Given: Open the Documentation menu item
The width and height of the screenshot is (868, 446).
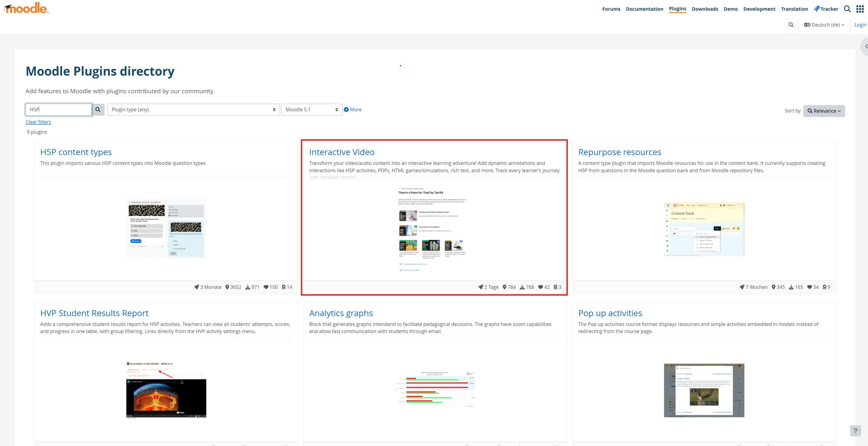Looking at the screenshot, I should 644,9.
